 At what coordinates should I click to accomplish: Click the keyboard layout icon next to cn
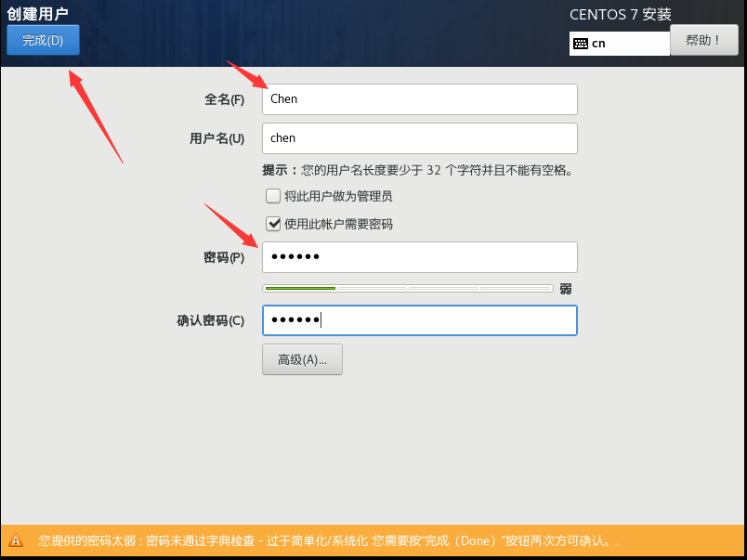coord(581,44)
